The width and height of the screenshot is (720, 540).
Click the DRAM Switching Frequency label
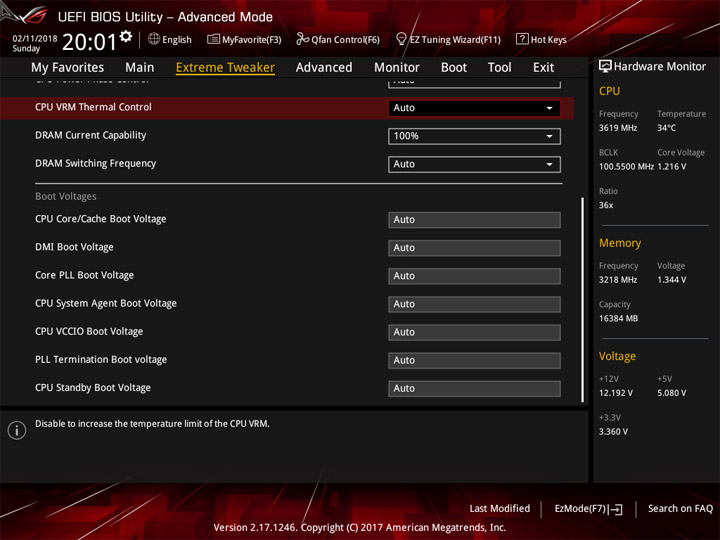point(96,163)
